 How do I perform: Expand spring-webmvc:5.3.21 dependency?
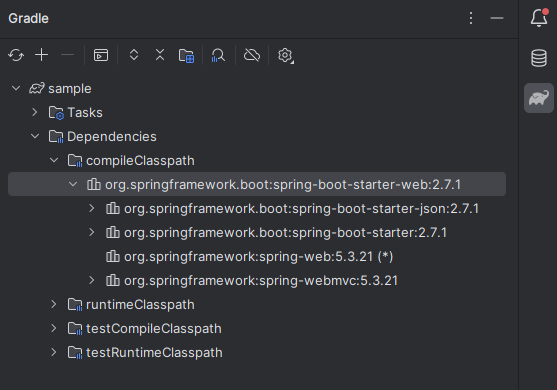coord(92,280)
